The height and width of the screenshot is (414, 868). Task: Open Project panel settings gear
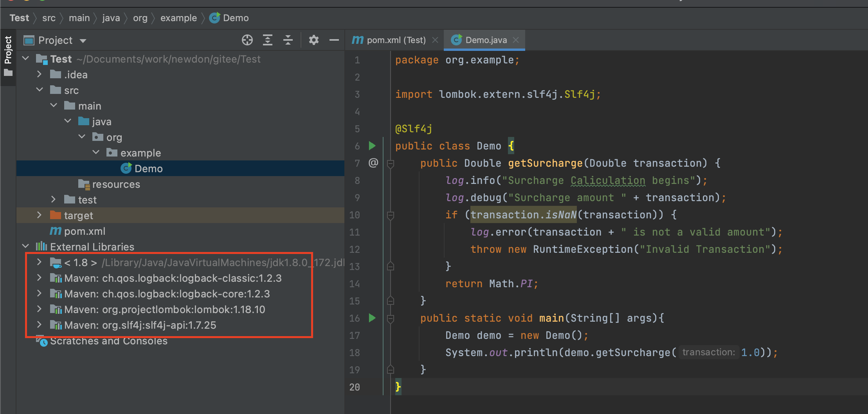[x=314, y=40]
